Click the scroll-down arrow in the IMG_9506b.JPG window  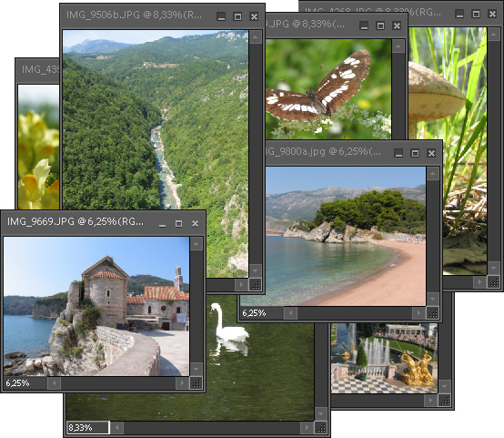256,271
